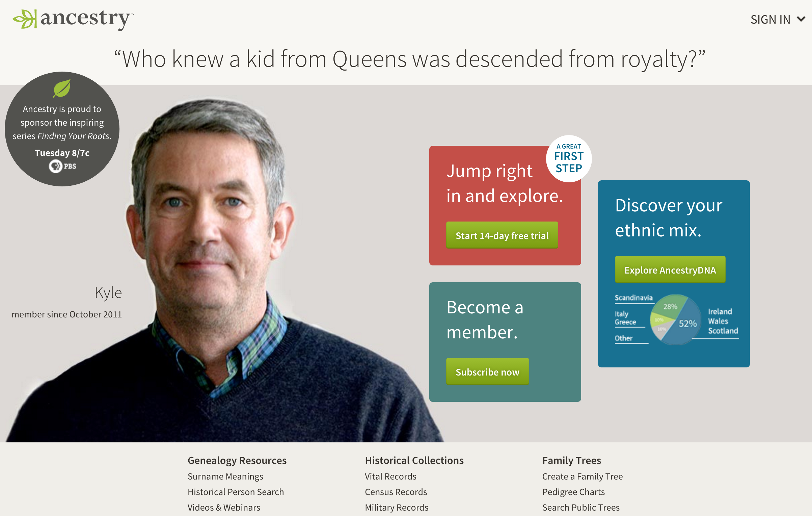812x516 pixels.
Task: Click the Subscribe now button
Action: (487, 372)
